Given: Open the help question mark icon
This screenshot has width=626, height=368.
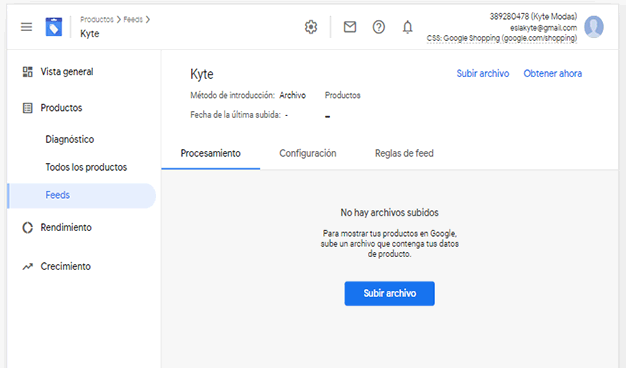Looking at the screenshot, I should pyautogui.click(x=378, y=27).
